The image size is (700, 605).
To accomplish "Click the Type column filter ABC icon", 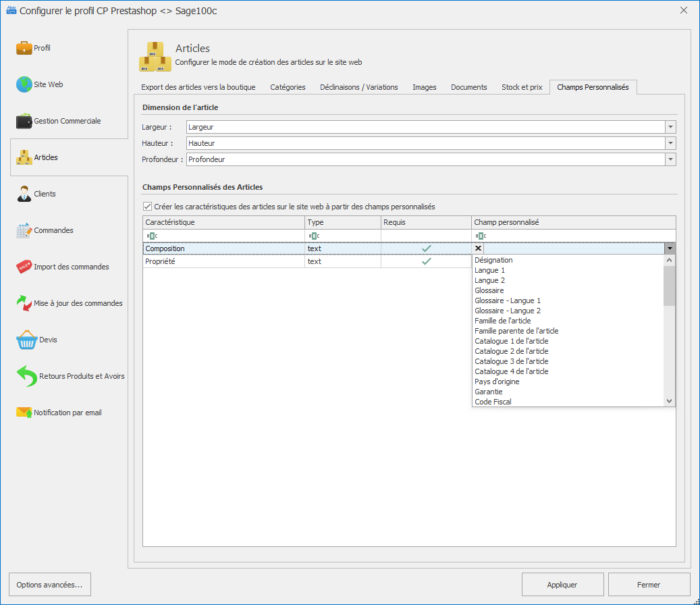I will [x=315, y=236].
